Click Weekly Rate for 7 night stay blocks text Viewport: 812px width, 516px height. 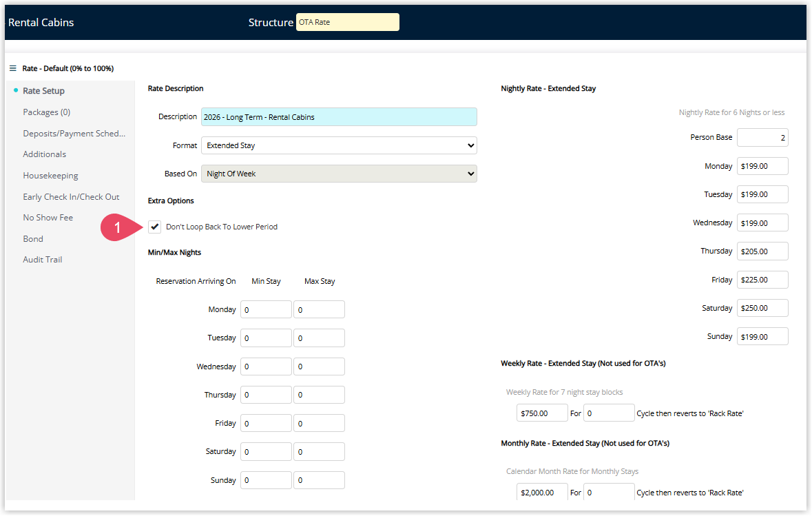point(565,392)
